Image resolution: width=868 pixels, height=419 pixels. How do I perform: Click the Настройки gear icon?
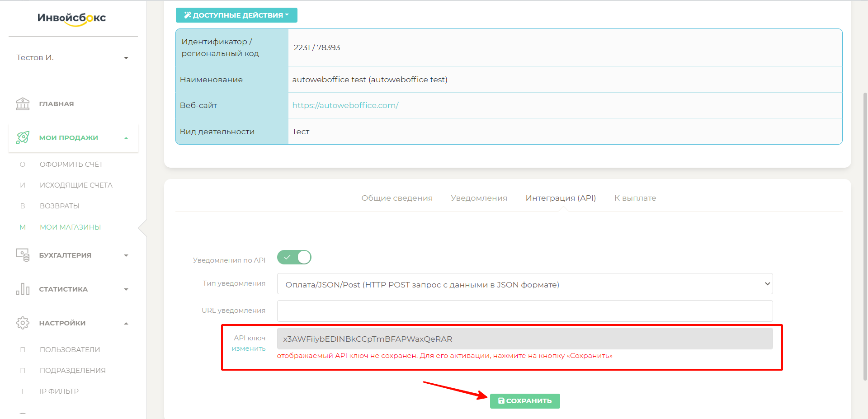[x=23, y=323]
